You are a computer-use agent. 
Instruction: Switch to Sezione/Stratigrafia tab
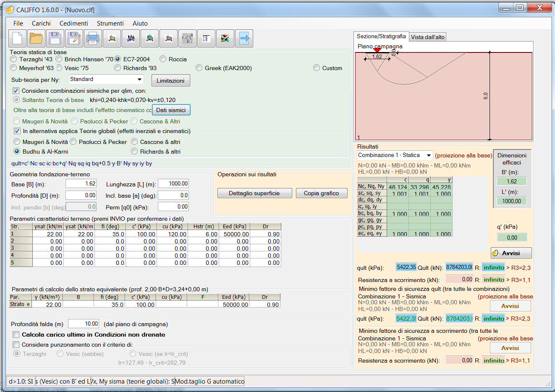click(381, 37)
